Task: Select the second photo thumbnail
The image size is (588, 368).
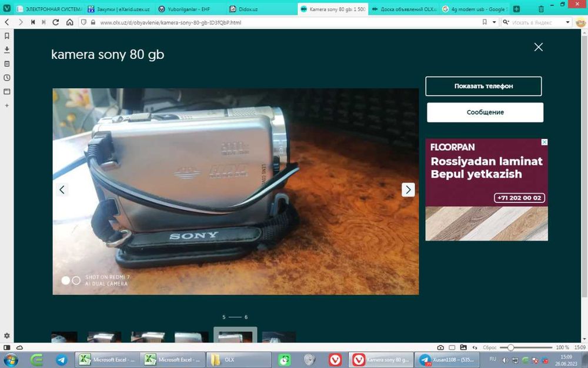Action: [104, 337]
